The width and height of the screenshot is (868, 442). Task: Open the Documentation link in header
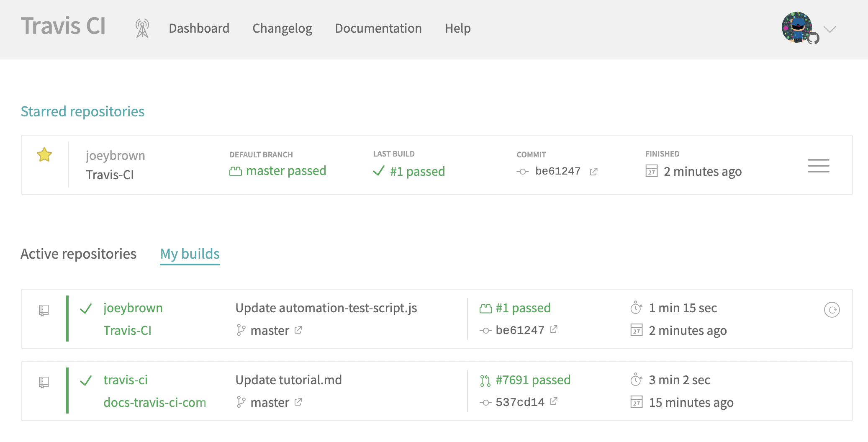378,28
